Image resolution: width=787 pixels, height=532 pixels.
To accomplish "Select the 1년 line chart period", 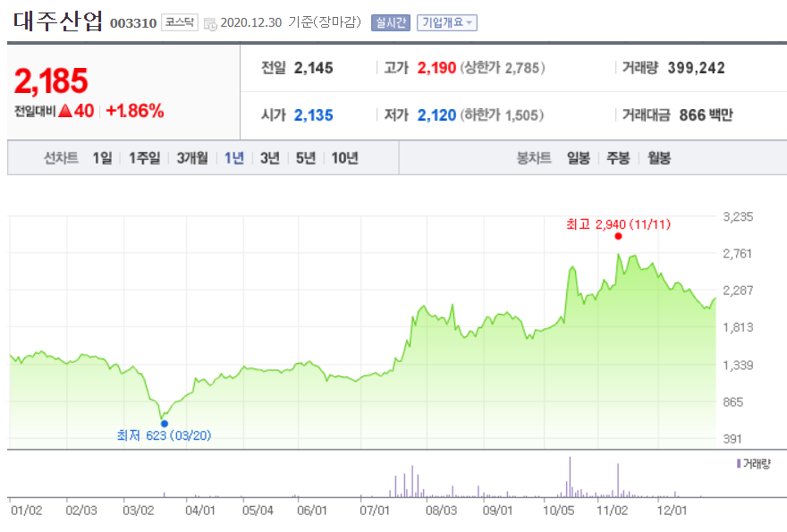I will click(x=234, y=158).
